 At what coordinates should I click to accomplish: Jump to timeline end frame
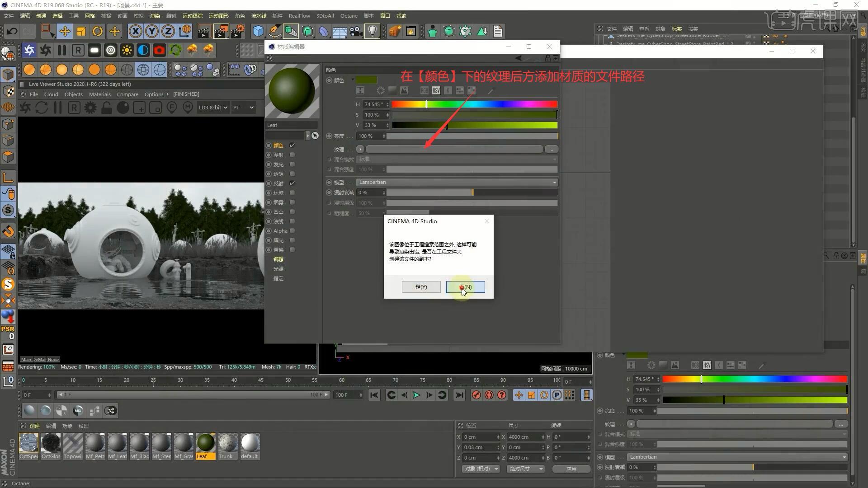[459, 395]
